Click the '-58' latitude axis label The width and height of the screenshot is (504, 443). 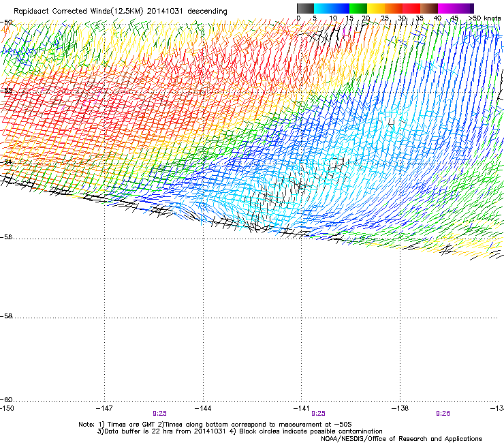point(6,316)
